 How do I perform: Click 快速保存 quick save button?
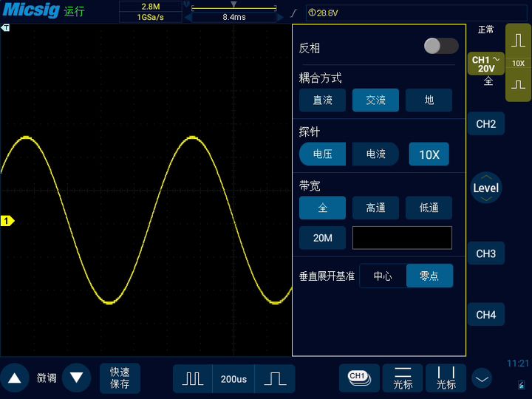tap(120, 378)
